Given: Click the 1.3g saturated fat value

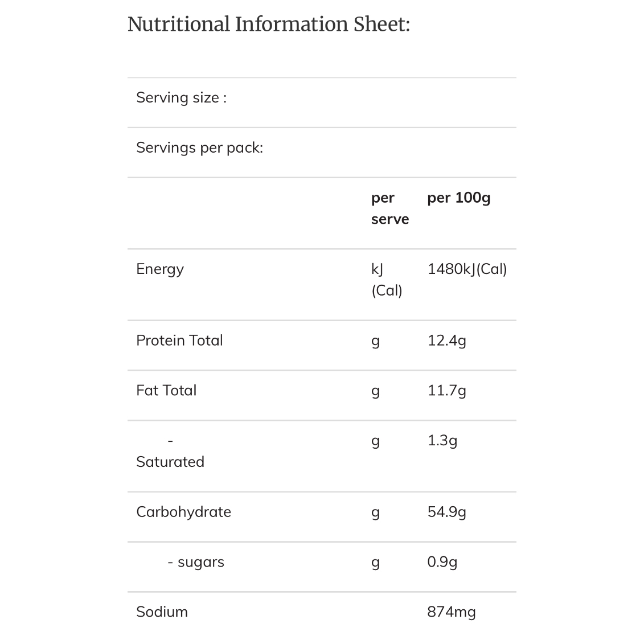Looking at the screenshot, I should point(442,441).
